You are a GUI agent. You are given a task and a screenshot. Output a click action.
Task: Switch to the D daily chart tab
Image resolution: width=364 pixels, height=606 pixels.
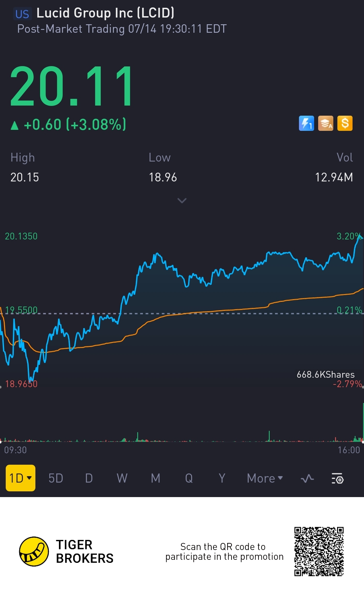(89, 478)
